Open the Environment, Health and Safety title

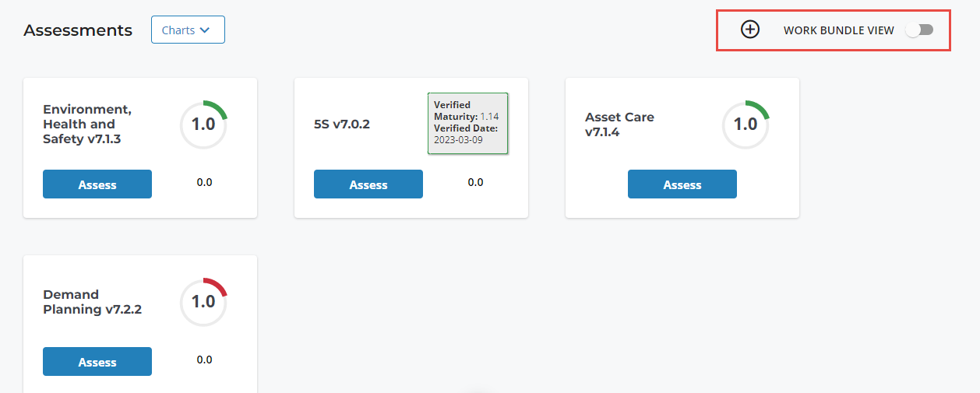click(87, 125)
